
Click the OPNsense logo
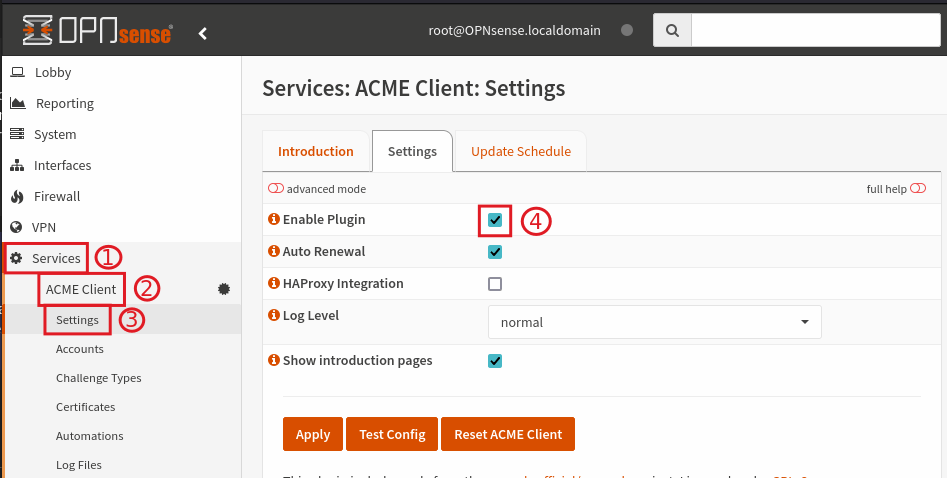pyautogui.click(x=98, y=30)
